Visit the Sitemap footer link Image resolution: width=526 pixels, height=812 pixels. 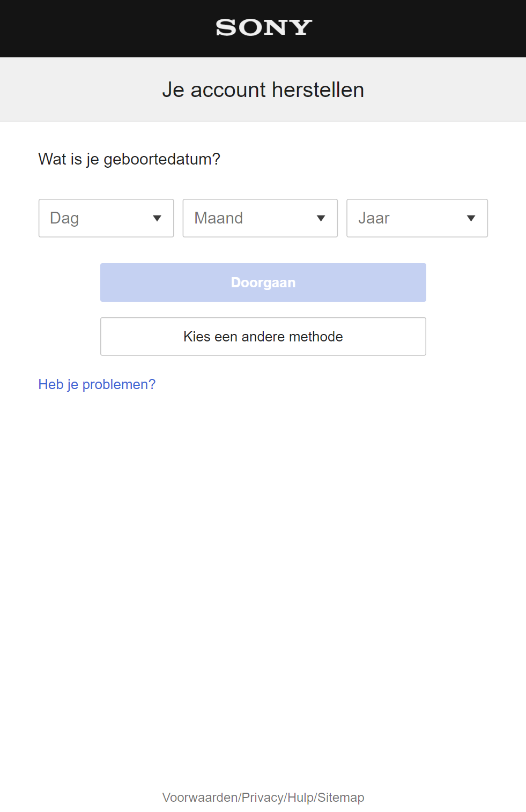click(341, 798)
